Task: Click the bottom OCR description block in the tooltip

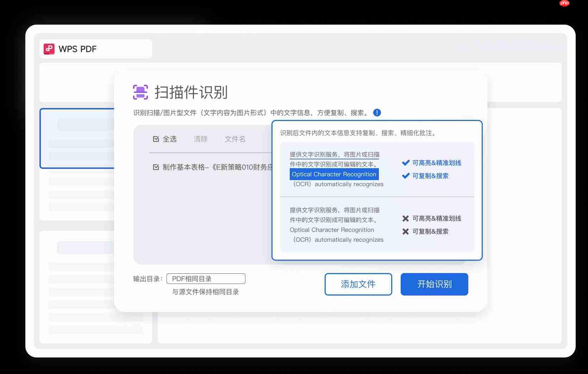Action: 335,225
